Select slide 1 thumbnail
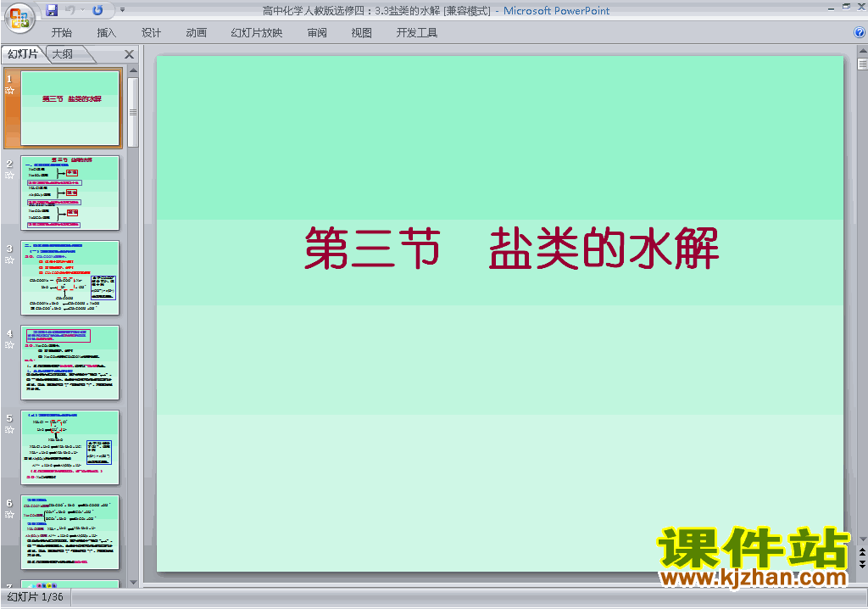Screen dimensions: 868x609 pyautogui.click(x=70, y=108)
